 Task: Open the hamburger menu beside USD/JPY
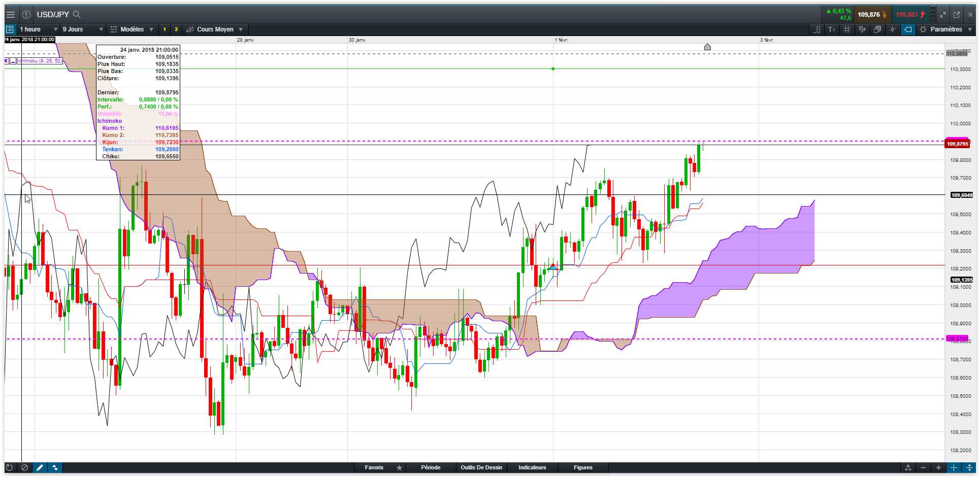point(10,15)
